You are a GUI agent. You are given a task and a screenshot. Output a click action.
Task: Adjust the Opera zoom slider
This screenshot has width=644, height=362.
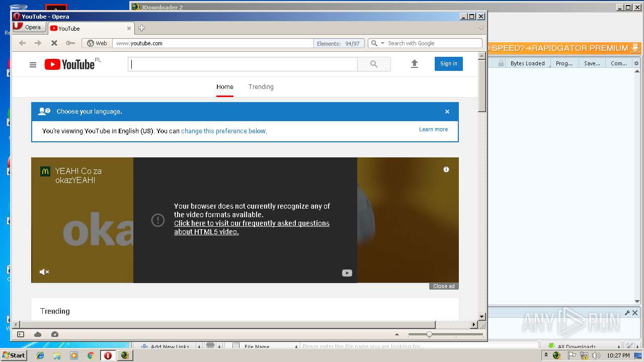pyautogui.click(x=429, y=334)
